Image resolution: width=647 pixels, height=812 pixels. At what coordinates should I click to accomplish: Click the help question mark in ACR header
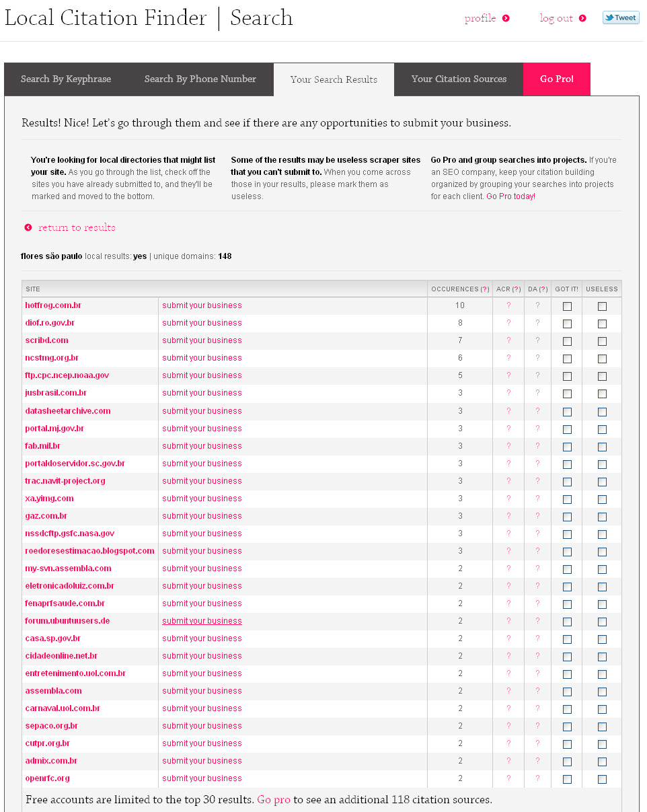point(517,289)
